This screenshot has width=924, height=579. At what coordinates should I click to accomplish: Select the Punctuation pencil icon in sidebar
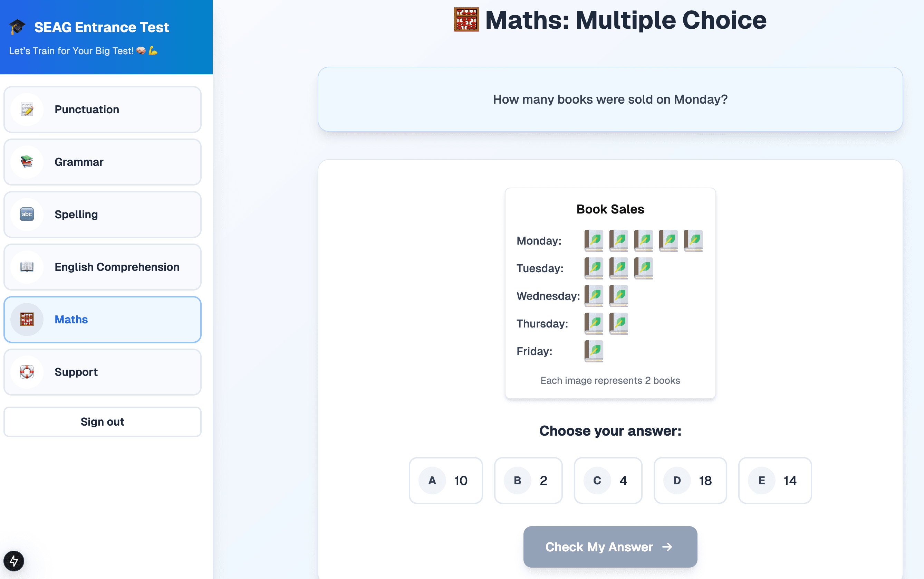tap(26, 110)
